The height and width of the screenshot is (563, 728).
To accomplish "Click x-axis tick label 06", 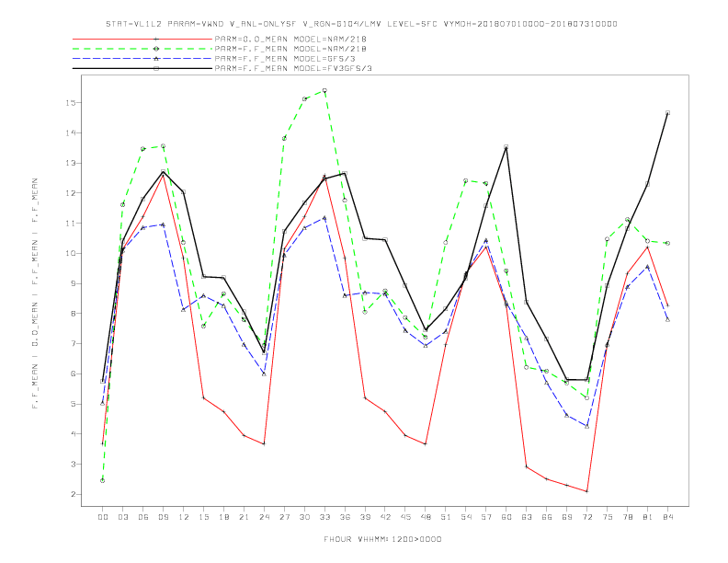I will (x=143, y=517).
